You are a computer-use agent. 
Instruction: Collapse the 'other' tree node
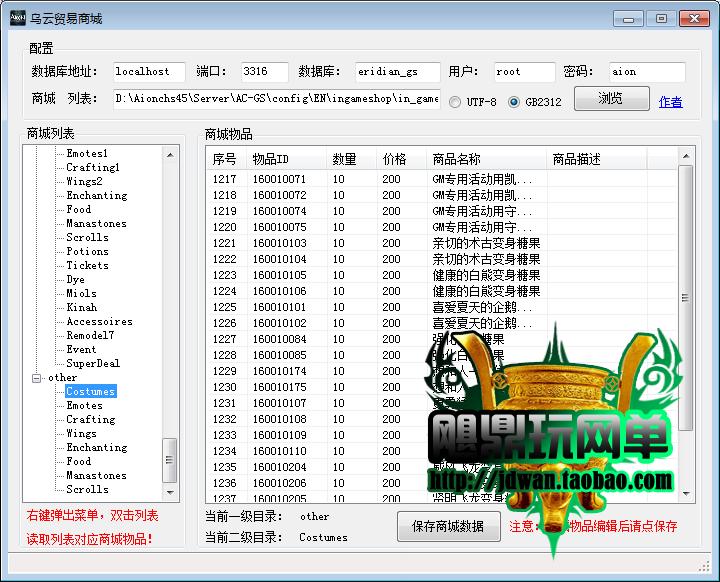click(37, 378)
